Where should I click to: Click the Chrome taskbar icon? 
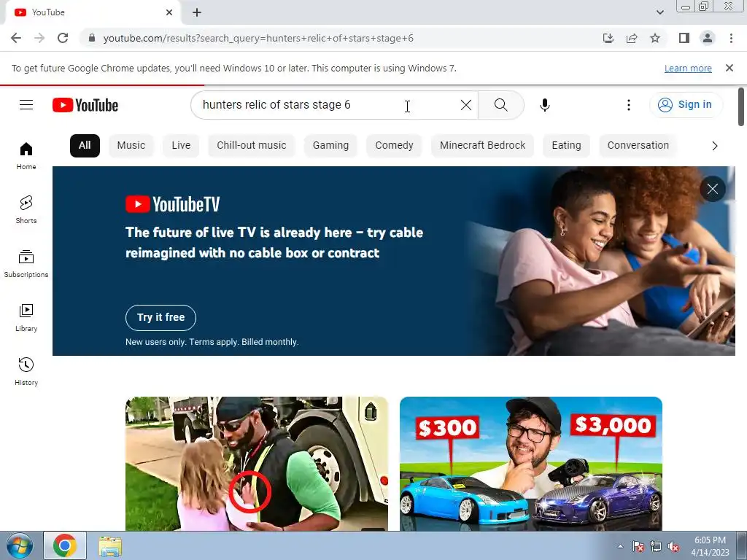(x=65, y=545)
